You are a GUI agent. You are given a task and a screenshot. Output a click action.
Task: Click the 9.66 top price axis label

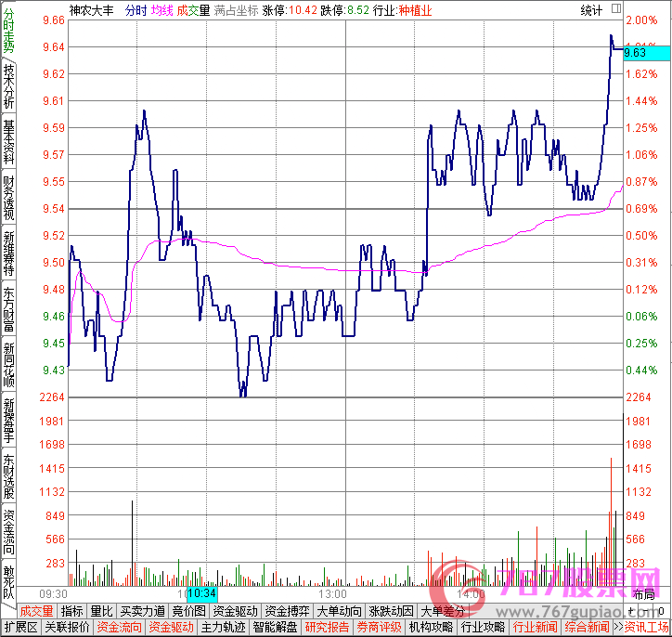coord(54,20)
